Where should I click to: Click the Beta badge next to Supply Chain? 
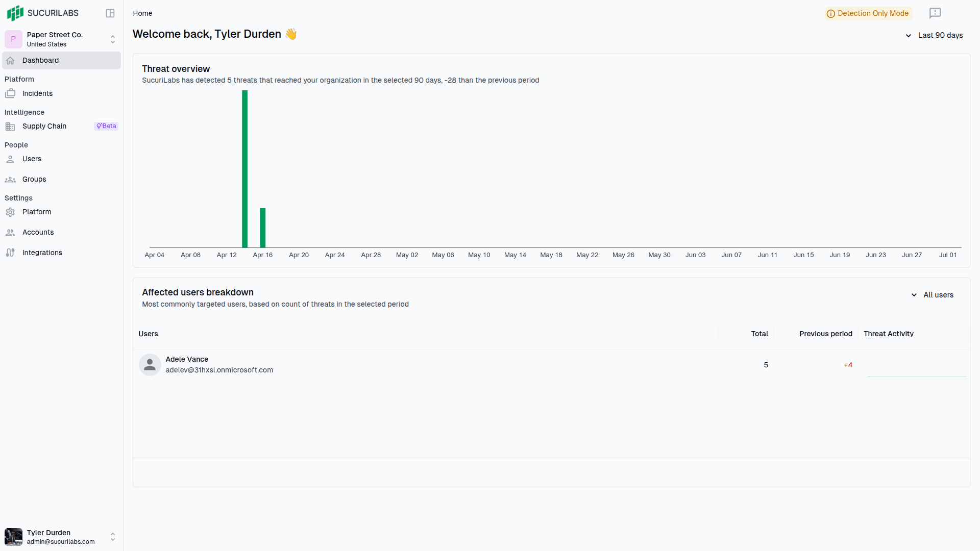pyautogui.click(x=106, y=126)
